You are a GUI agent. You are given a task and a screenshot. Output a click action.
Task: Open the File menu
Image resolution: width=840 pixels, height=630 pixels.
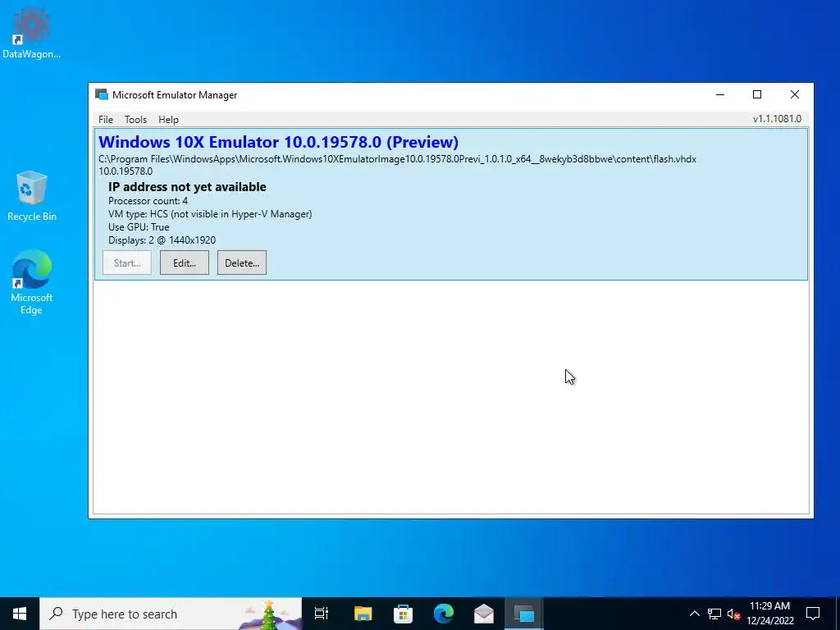tap(106, 120)
